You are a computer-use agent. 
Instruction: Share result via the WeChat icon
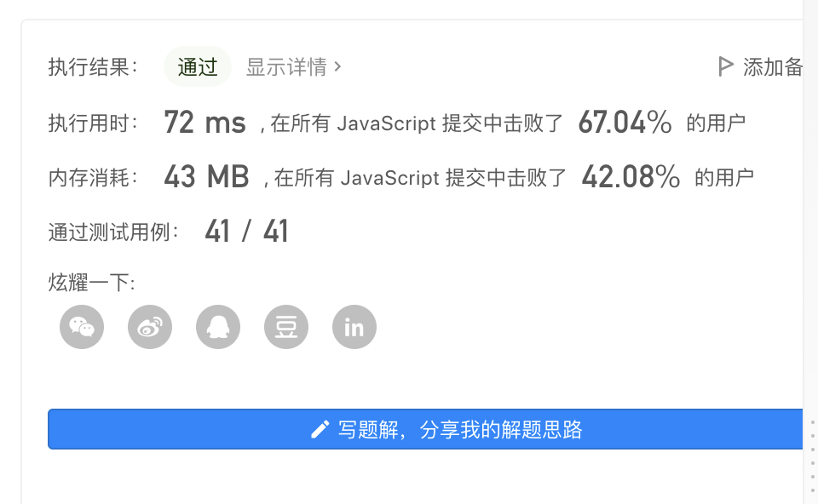[81, 327]
